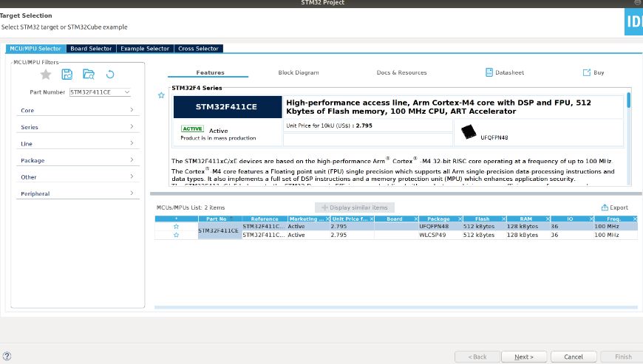Click the Finish button
Screen dimensions: 643x364
pos(623,357)
